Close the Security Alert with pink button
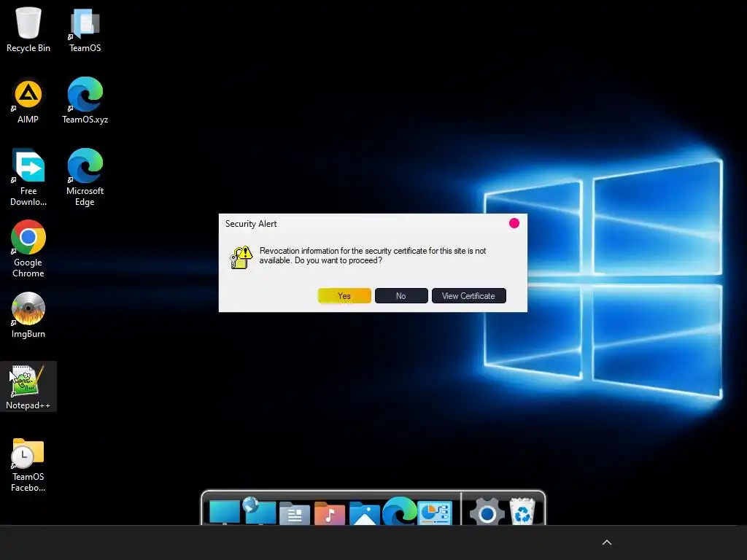Image resolution: width=747 pixels, height=560 pixels. [514, 223]
